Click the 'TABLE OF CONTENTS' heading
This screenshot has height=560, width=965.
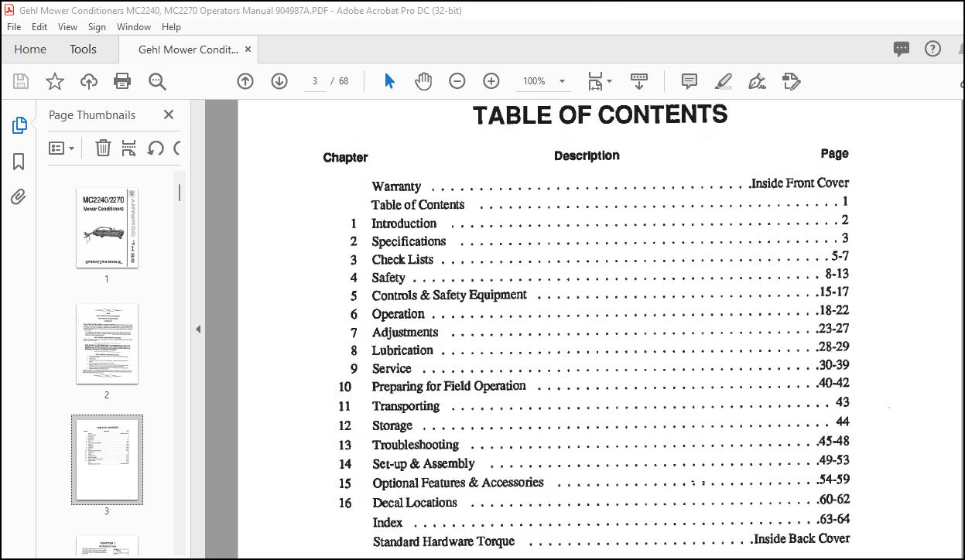601,115
